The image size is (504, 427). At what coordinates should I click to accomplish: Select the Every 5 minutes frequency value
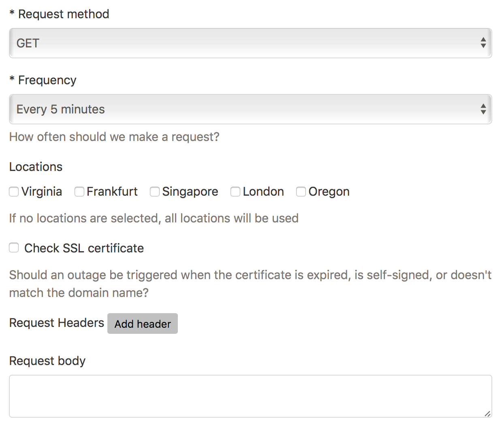click(60, 109)
